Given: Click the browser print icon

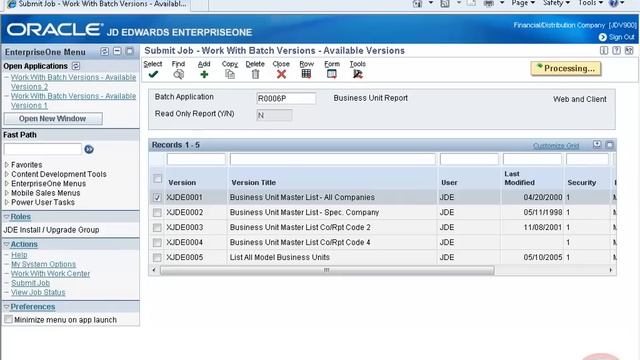Looking at the screenshot, I should pyautogui.click(x=489, y=3).
